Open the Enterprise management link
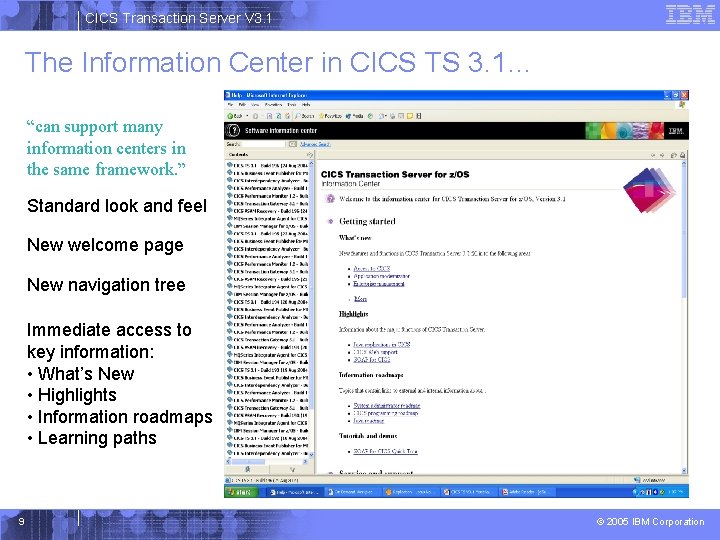 (379, 284)
